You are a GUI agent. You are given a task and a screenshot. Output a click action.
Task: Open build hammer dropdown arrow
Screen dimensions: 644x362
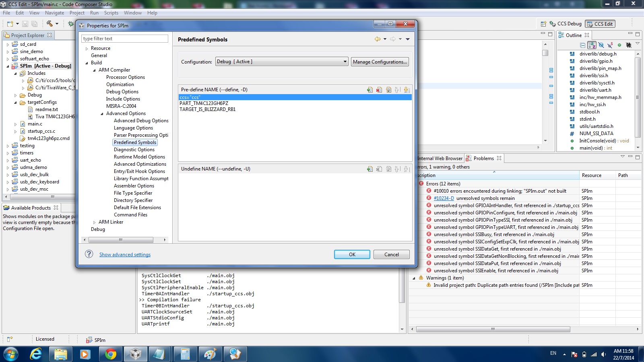(57, 24)
